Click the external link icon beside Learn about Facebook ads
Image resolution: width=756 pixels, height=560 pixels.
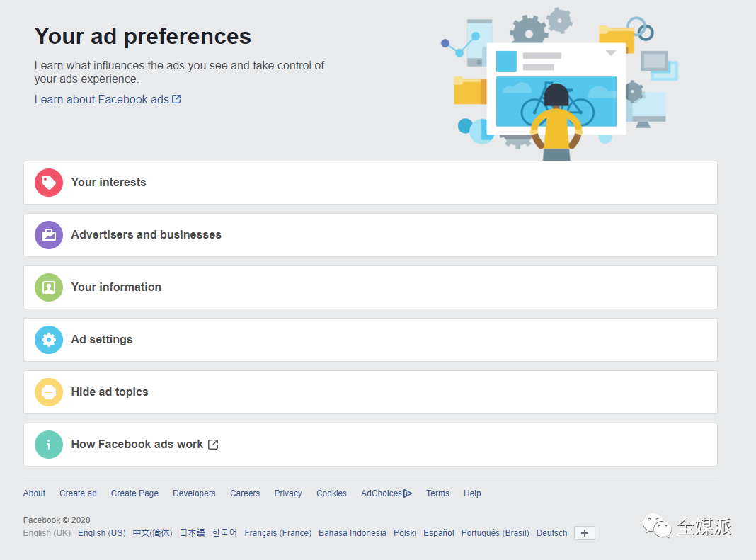pos(176,99)
